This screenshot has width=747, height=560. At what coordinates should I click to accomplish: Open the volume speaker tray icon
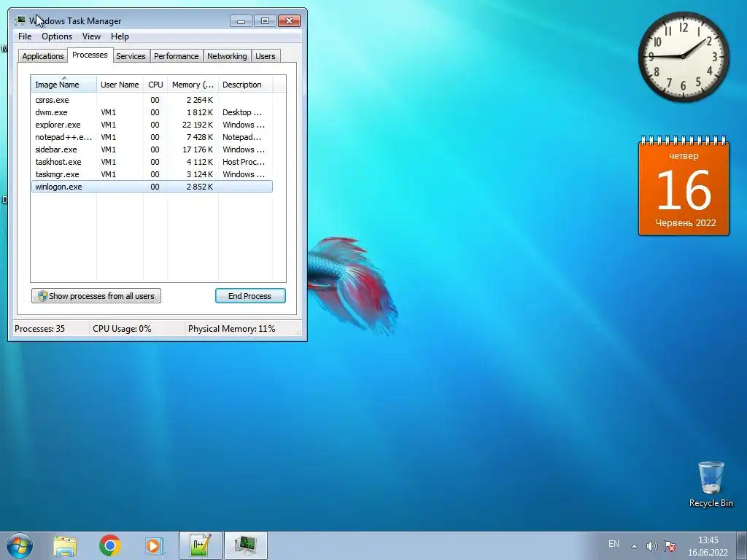click(x=651, y=545)
